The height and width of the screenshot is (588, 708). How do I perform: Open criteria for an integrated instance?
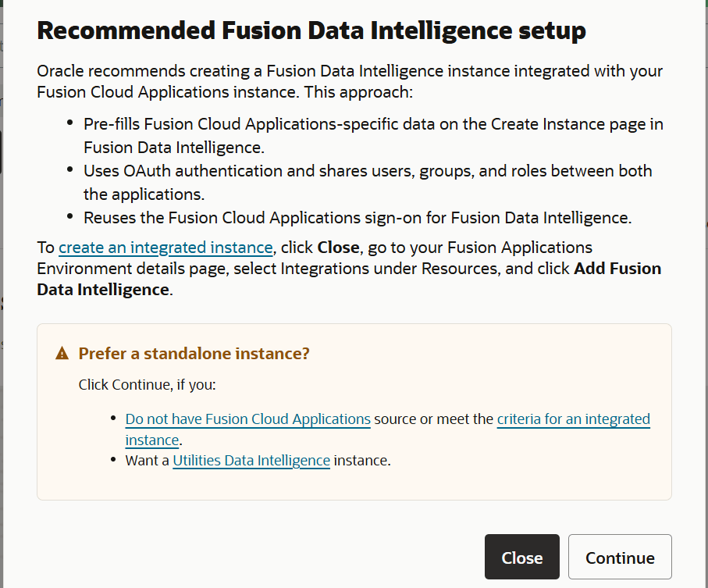coord(574,419)
